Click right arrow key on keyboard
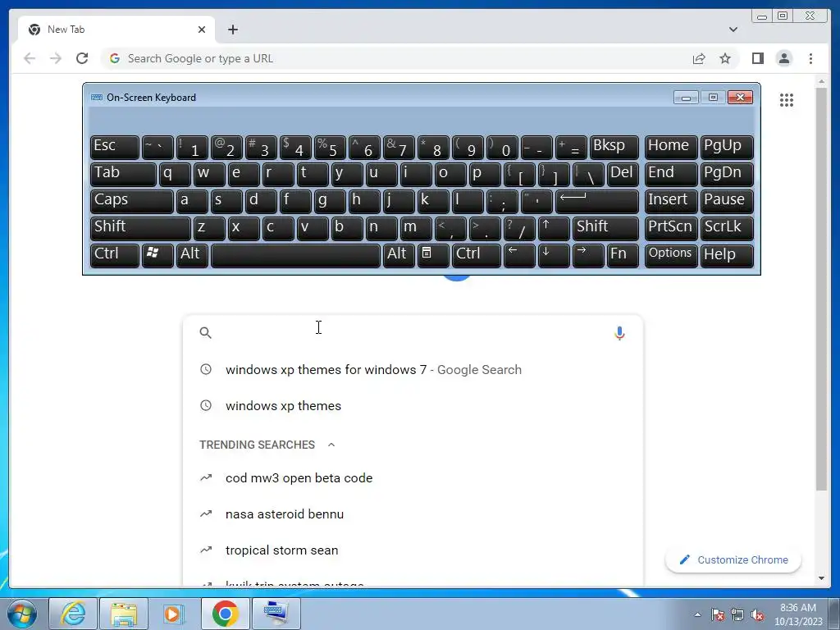This screenshot has width=840, height=630. point(588,254)
